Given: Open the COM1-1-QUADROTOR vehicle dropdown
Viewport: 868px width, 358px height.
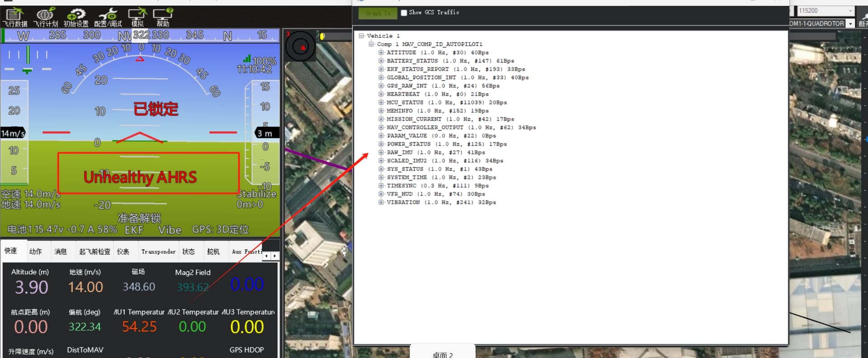Looking at the screenshot, I should coord(850,24).
